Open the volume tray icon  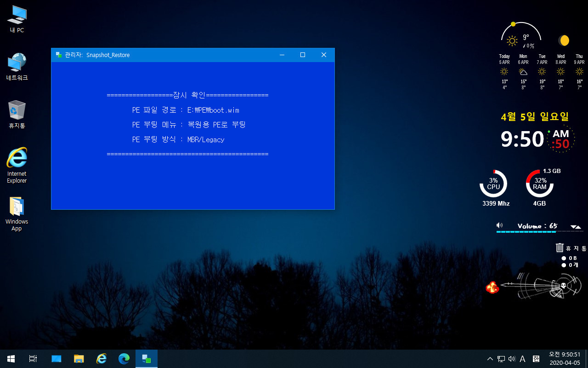[512, 359]
